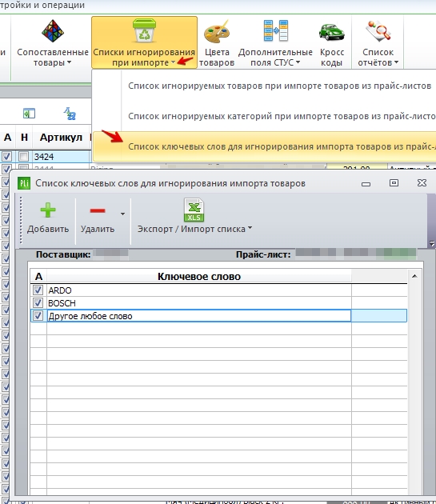Open Дополнительные поля СТУС icon
Viewport: 436px width, 504px height.
click(275, 31)
